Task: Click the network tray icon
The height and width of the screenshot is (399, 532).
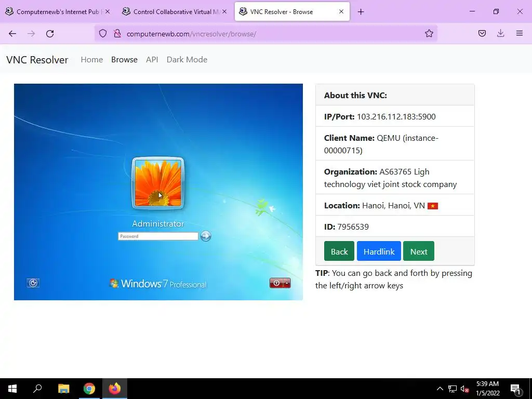Action: pyautogui.click(x=453, y=389)
